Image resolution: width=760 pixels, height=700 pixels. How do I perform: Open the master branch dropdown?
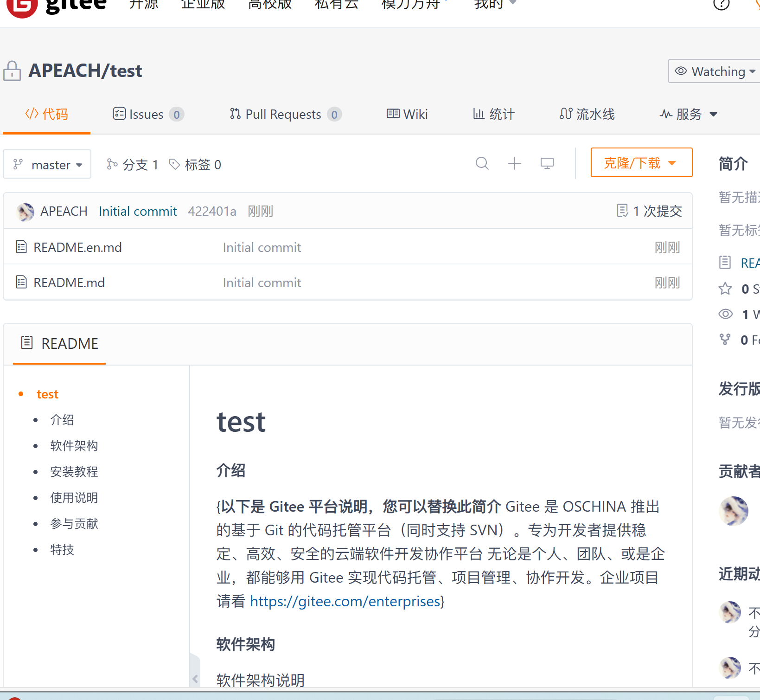(47, 164)
